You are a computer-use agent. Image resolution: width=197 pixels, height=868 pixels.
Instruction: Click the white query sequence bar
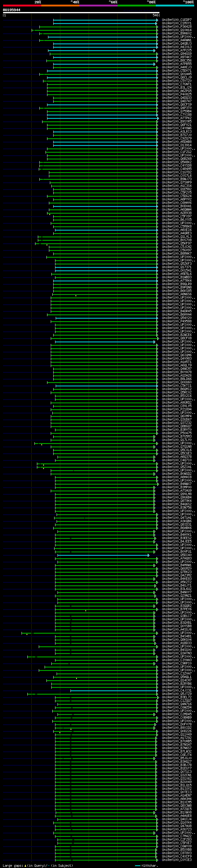81,12
